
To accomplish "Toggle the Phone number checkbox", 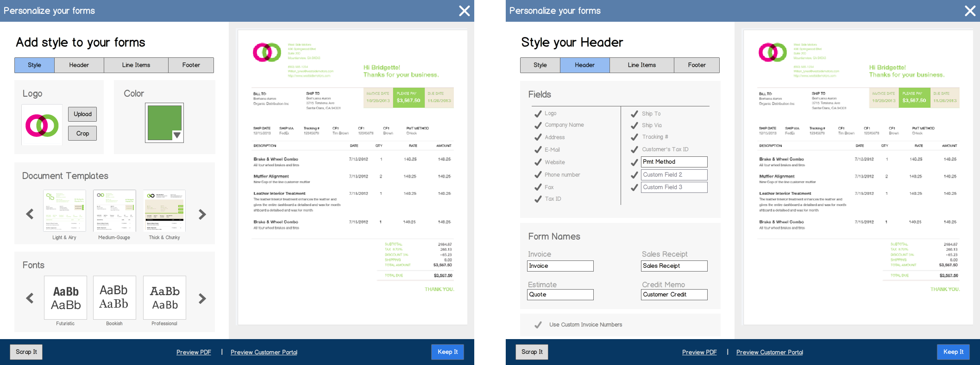I will tap(538, 174).
